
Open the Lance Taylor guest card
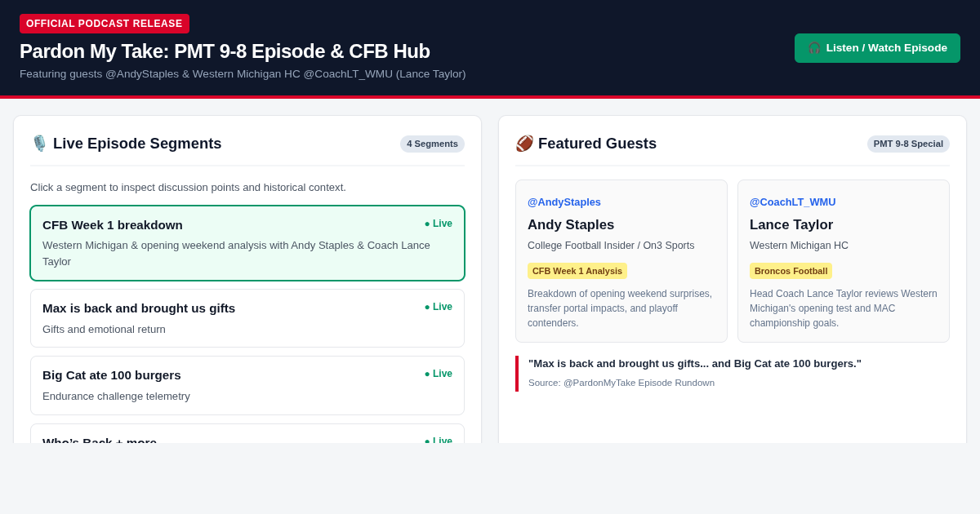(x=844, y=261)
